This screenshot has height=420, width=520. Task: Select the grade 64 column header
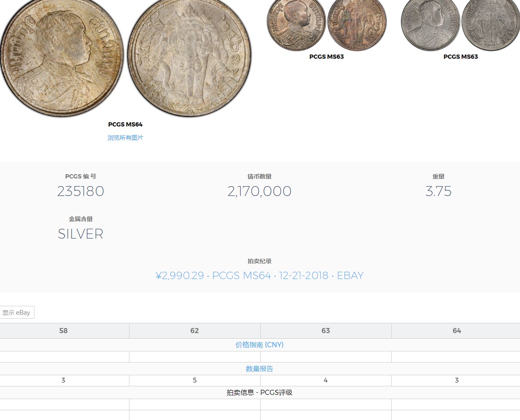pos(457,331)
